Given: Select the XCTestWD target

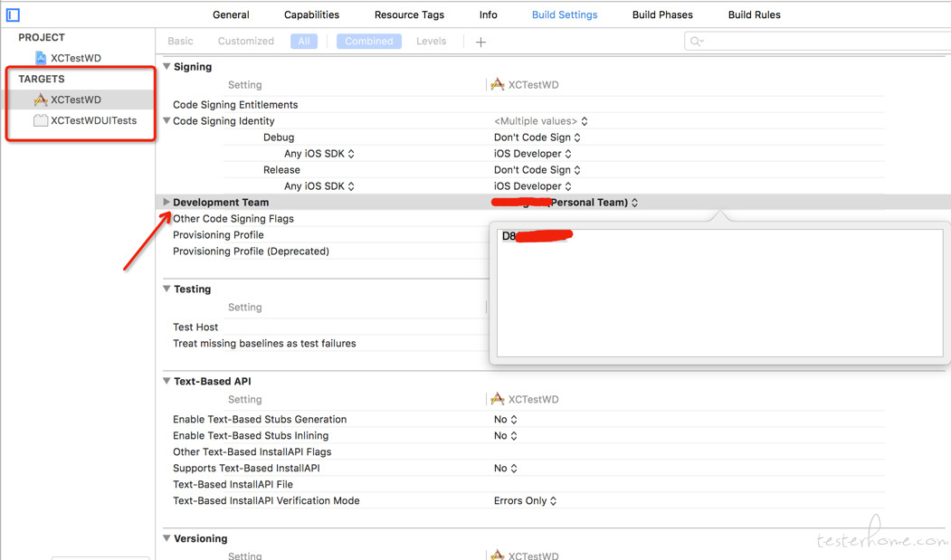Looking at the screenshot, I should 76,100.
